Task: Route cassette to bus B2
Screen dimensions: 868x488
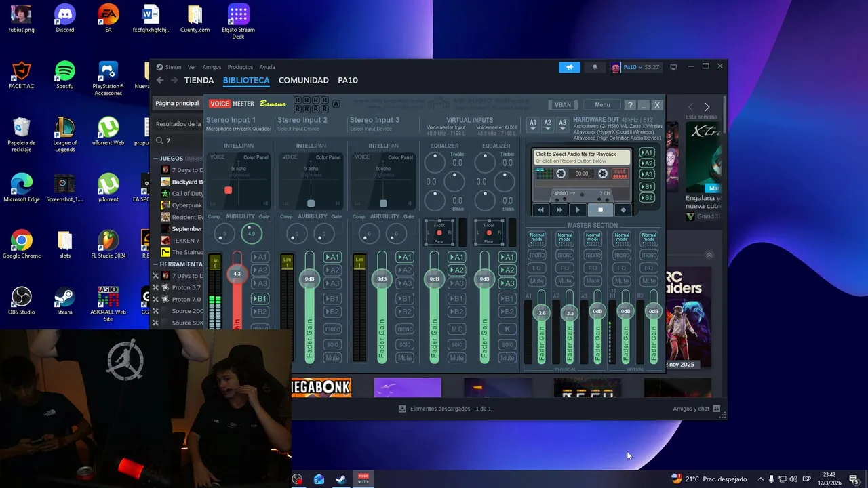Action: 647,198
